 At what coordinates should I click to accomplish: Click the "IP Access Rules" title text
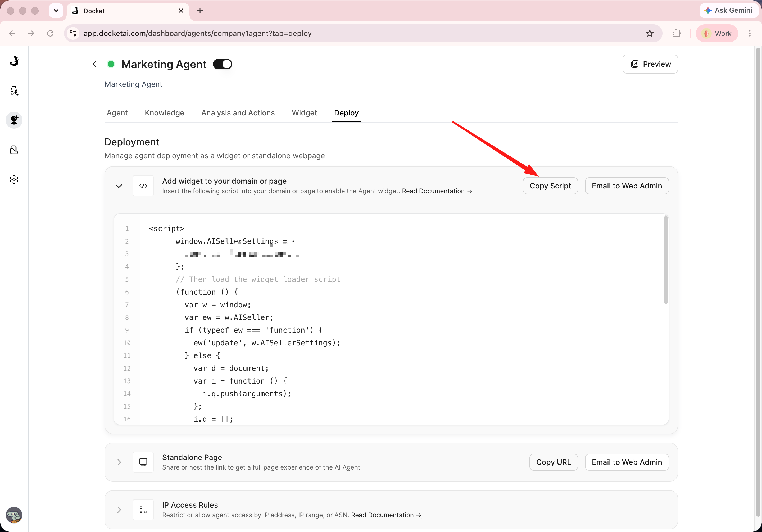pyautogui.click(x=190, y=505)
